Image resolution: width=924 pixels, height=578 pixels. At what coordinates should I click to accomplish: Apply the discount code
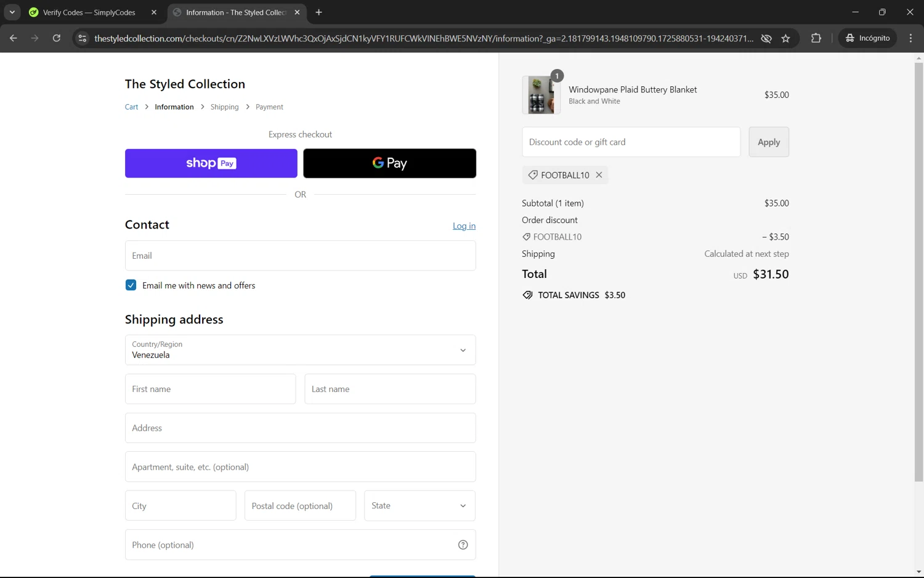coord(769,142)
